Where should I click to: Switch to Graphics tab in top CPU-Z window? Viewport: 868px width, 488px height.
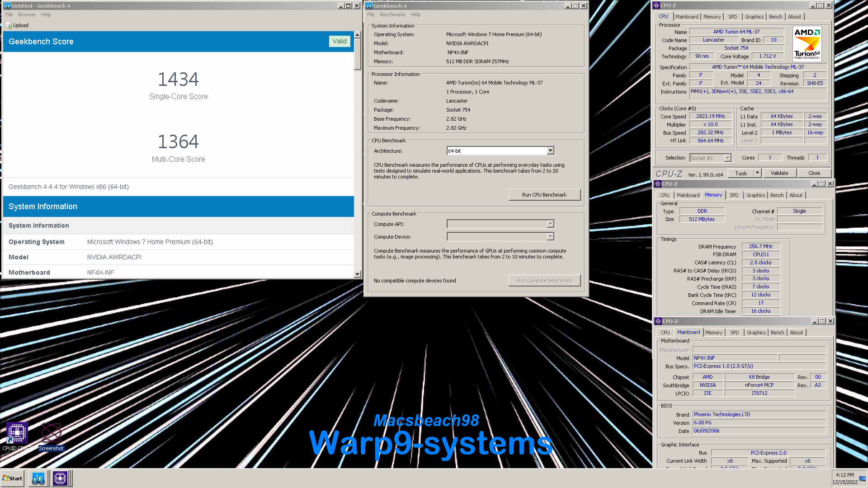[755, 17]
